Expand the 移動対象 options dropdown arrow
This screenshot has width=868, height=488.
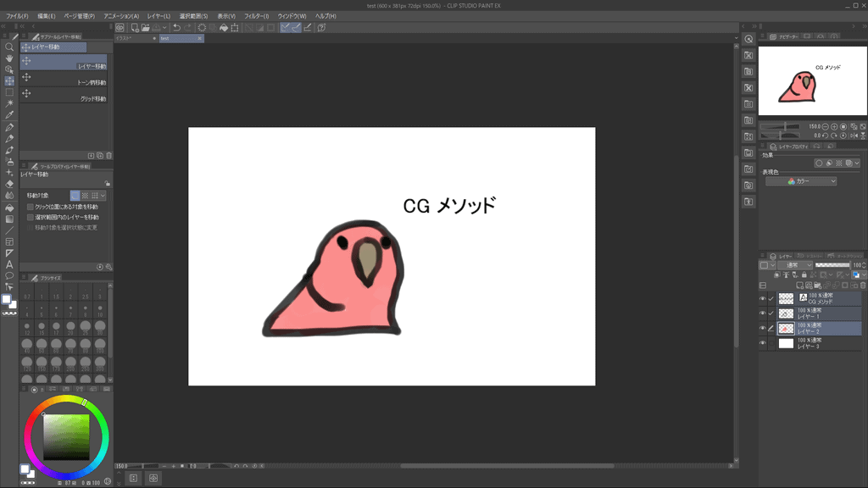103,196
